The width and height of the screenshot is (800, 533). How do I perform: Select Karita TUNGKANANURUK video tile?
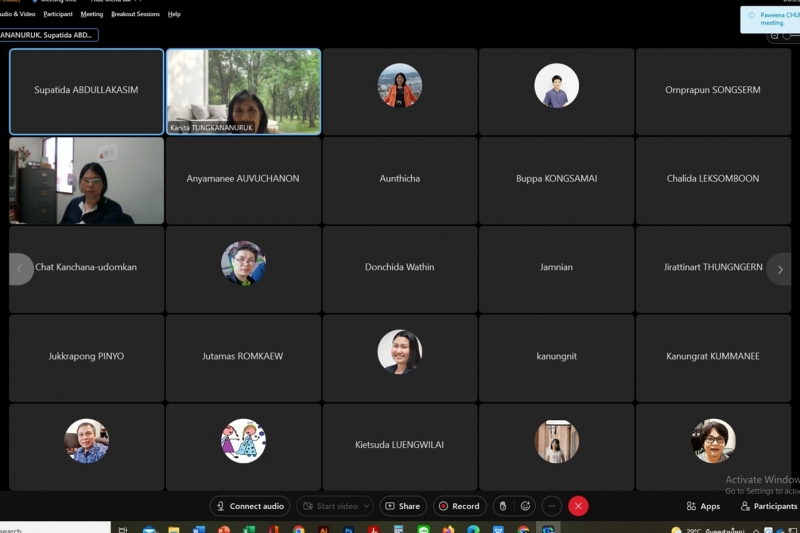243,91
